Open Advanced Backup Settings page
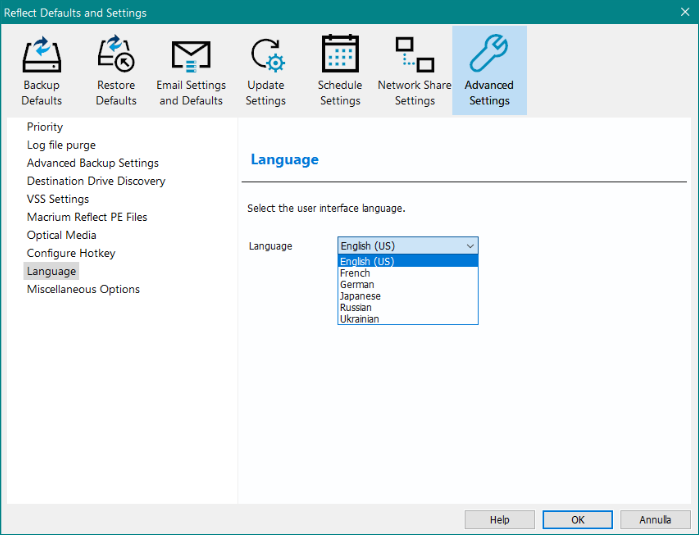Screen dimensions: 699x535 click(93, 163)
